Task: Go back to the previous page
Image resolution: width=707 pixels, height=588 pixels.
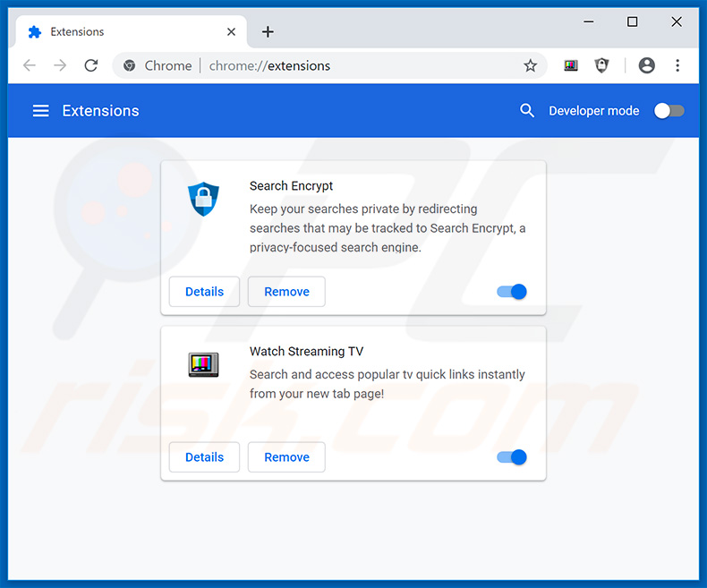Action: click(x=30, y=65)
